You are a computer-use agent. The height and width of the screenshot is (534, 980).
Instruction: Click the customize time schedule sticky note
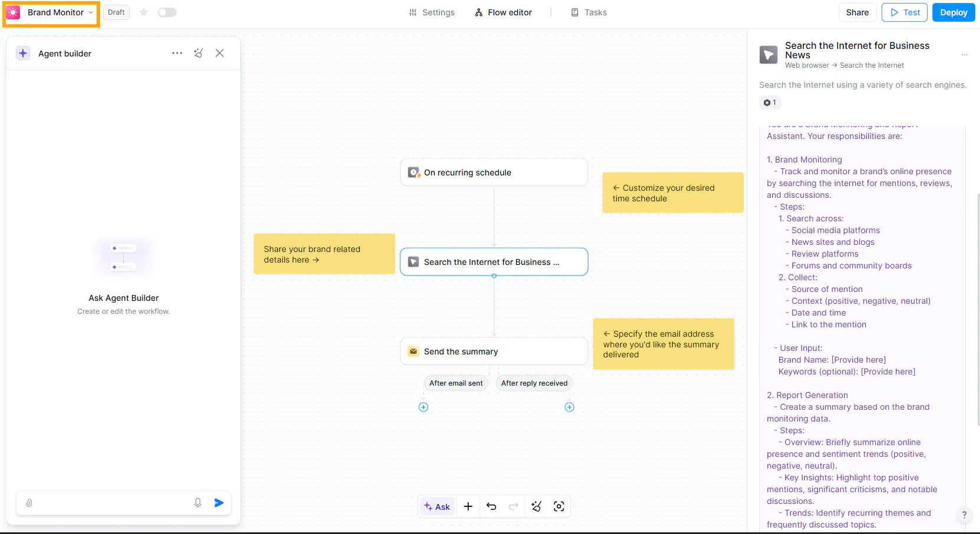pos(673,193)
